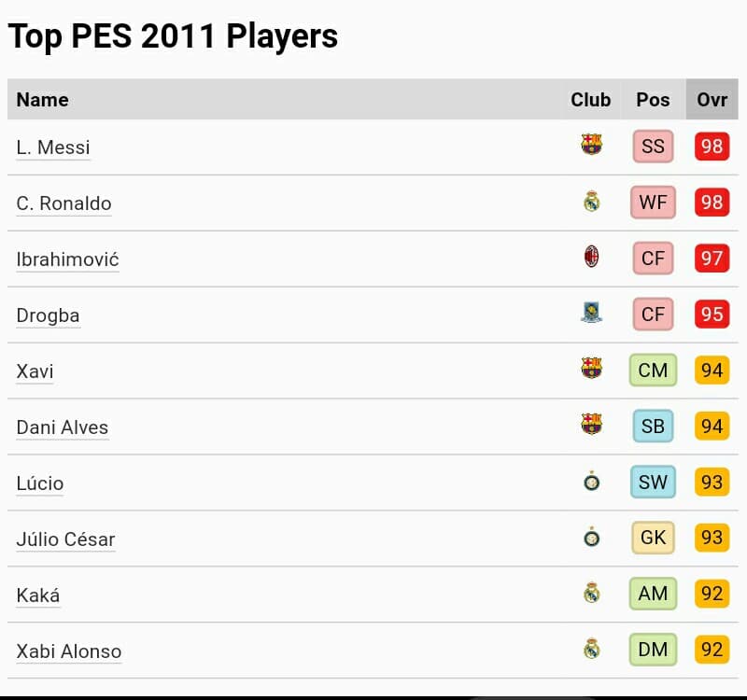Click Real Madrid crest beside Kaká
Image resolution: width=747 pixels, height=700 pixels.
[591, 593]
